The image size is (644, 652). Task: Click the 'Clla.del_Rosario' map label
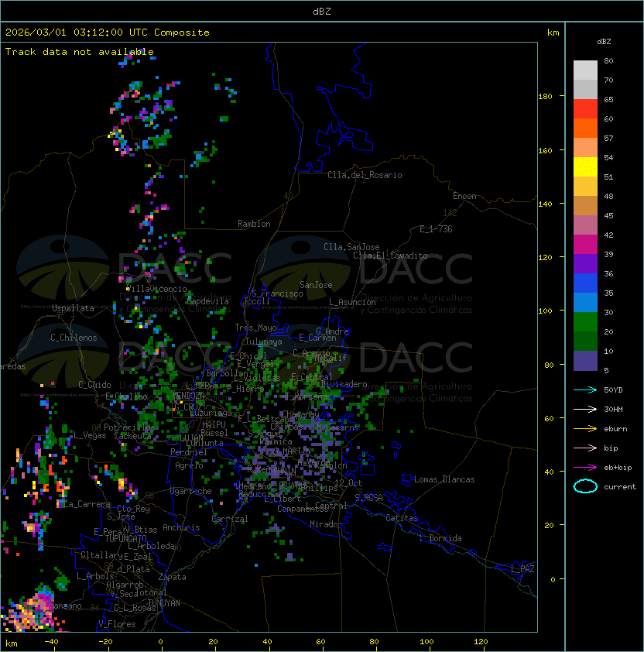pyautogui.click(x=365, y=175)
